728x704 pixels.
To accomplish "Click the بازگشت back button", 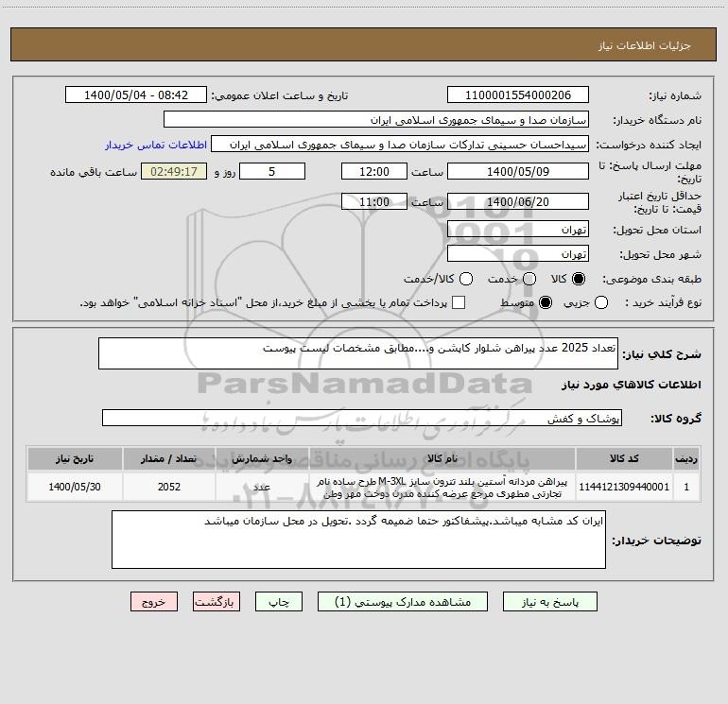I will click(217, 601).
